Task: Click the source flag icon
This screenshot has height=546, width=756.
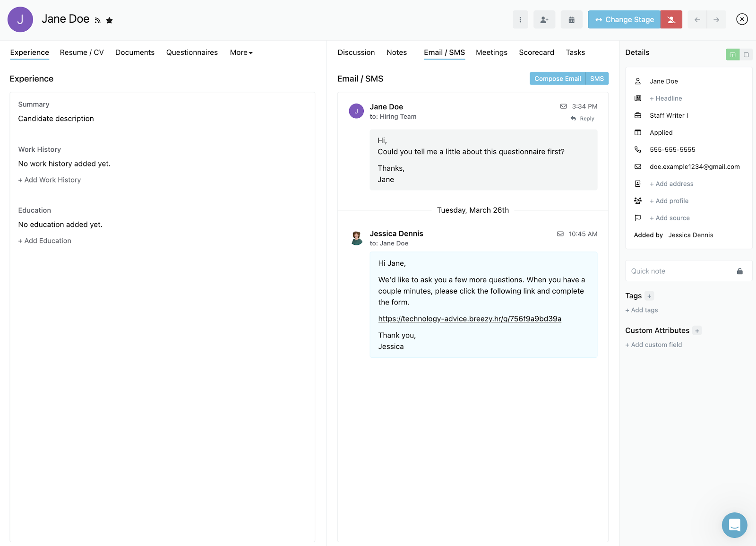Action: tap(638, 217)
